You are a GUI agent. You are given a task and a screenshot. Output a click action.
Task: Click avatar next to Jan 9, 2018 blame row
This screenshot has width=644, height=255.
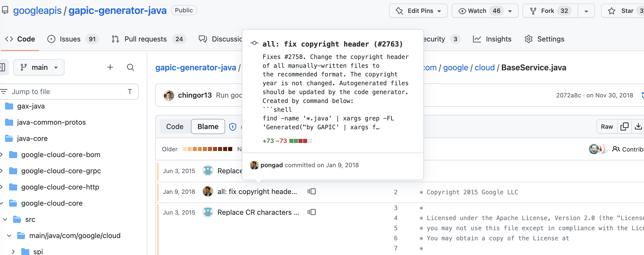coord(208,192)
